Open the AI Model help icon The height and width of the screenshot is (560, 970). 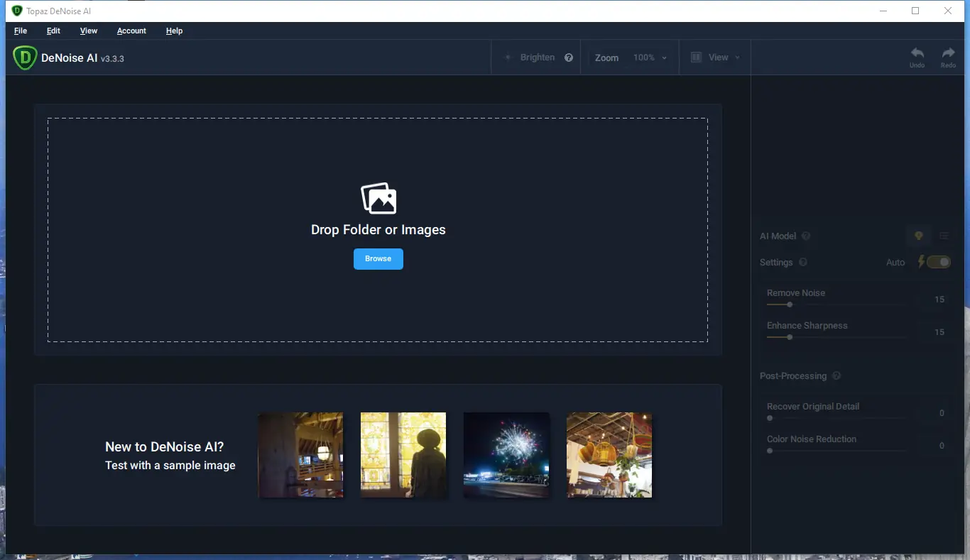[x=806, y=236]
